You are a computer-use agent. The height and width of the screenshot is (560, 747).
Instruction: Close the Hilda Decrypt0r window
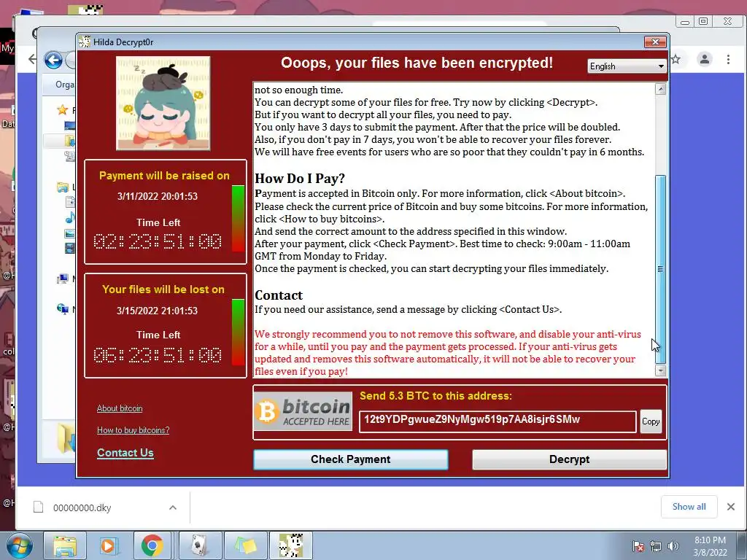pos(655,42)
